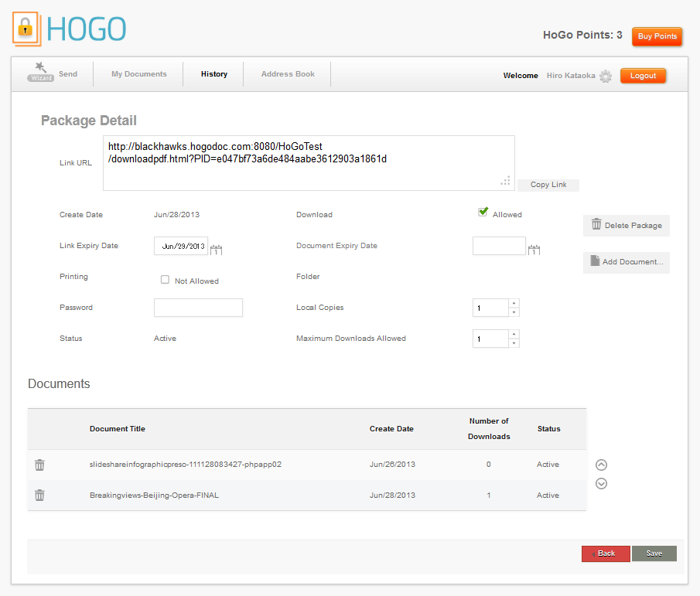
Task: Increase the Maximum Downloads Allowed value
Action: point(514,334)
